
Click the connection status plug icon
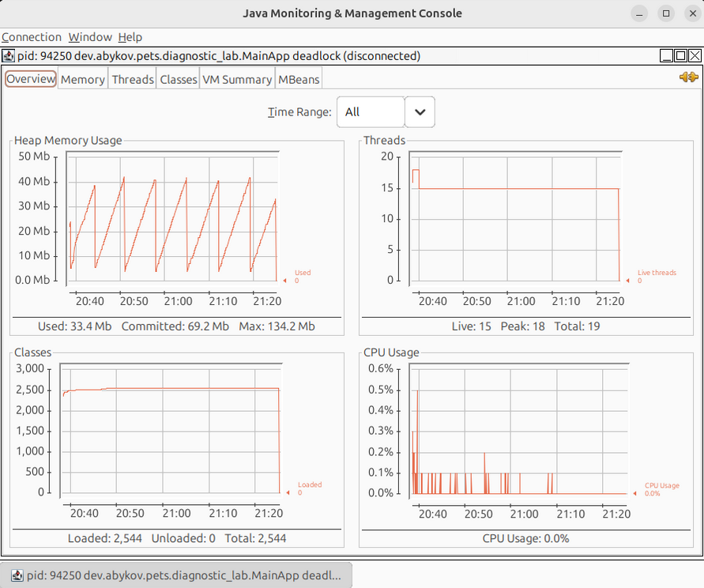688,77
